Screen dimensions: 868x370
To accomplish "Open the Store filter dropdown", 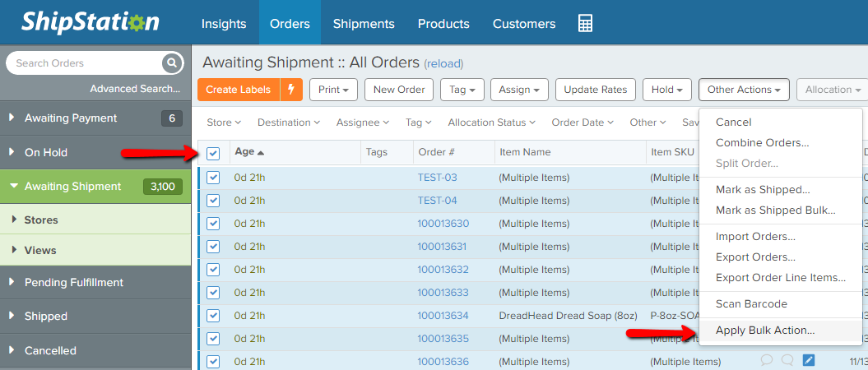I will pyautogui.click(x=224, y=123).
